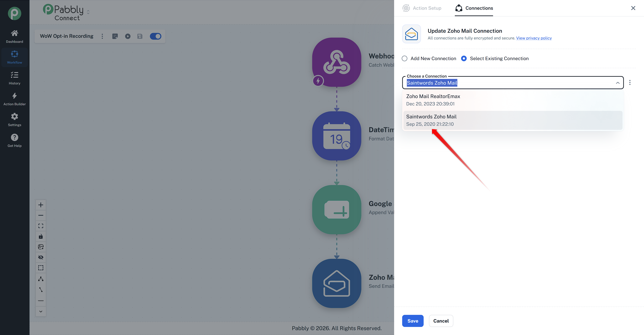The height and width of the screenshot is (335, 644).
Task: Toggle the workflow enable switch
Action: [155, 36]
